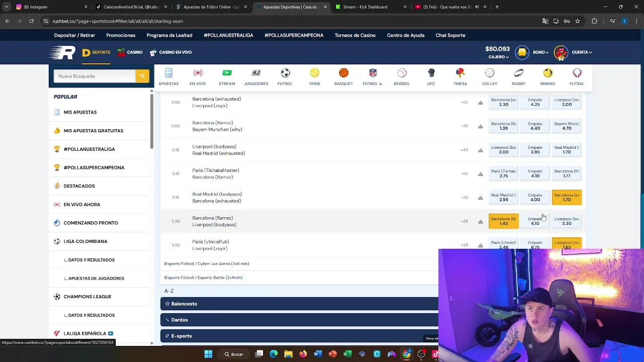
Task: Toggle Liverpool (bo 3.30 odds
Action: pos(567,221)
